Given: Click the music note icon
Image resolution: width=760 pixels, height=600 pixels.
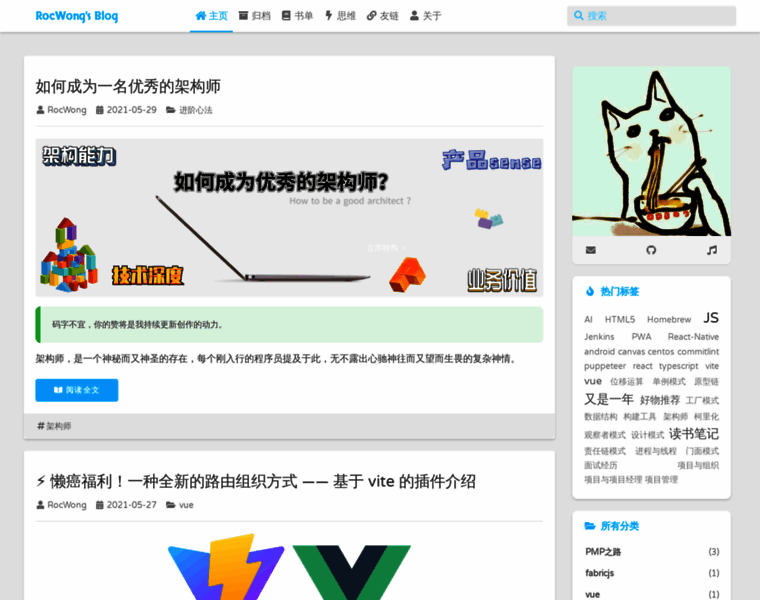Looking at the screenshot, I should click(x=712, y=250).
